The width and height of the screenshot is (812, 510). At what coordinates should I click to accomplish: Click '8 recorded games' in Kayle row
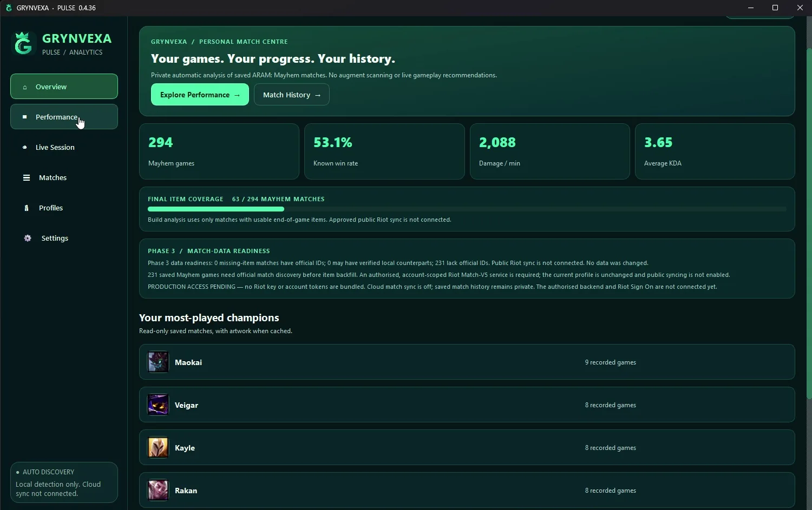coord(611,448)
